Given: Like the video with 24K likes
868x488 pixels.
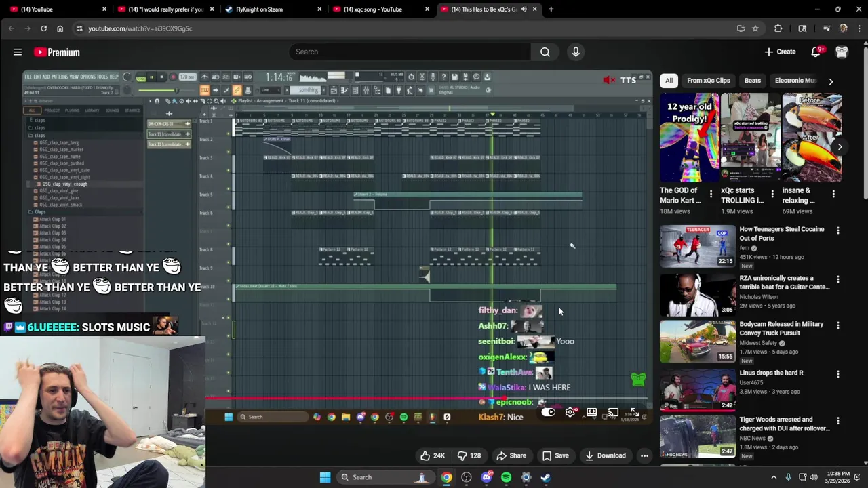Looking at the screenshot, I should coord(432,455).
